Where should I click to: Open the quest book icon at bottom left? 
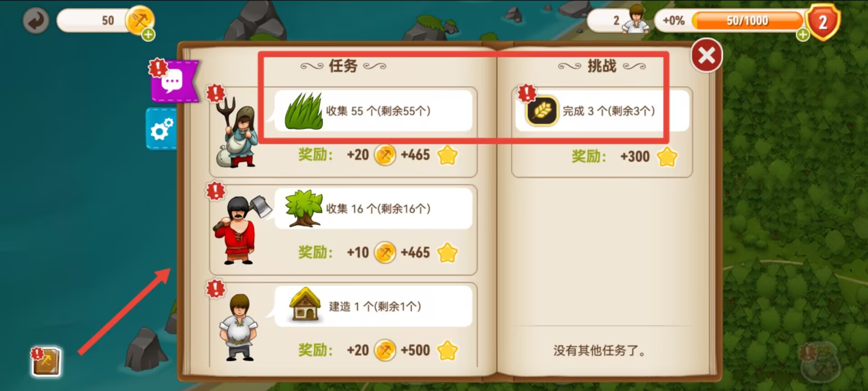46,362
